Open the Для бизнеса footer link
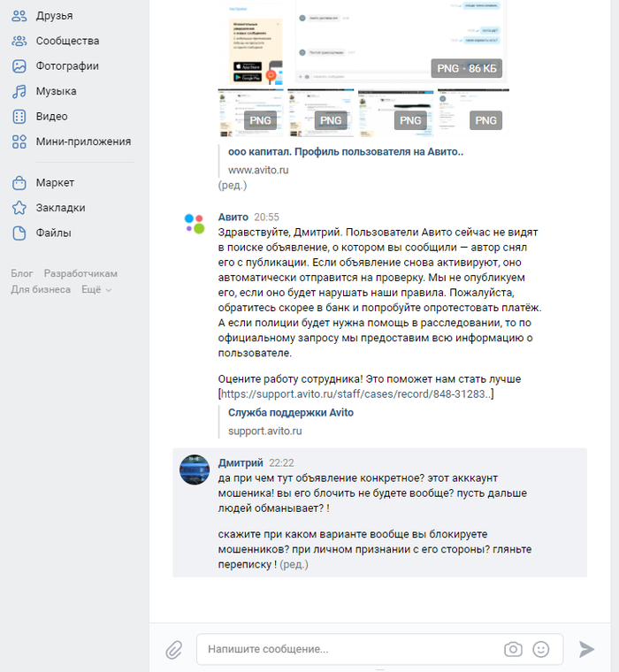This screenshot has height=672, width=619. tap(41, 290)
